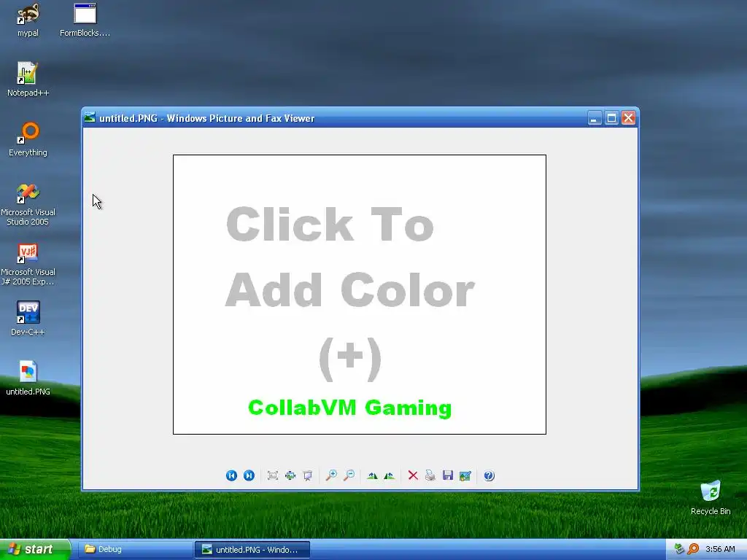Click untitled.PNG taskbar button
The width and height of the screenshot is (747, 560).
coord(252,549)
